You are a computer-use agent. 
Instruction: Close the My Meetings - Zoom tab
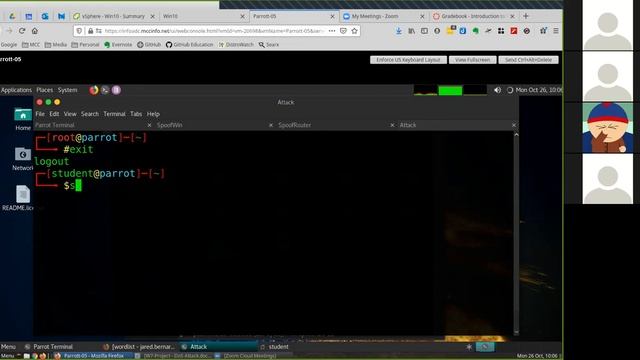click(422, 16)
